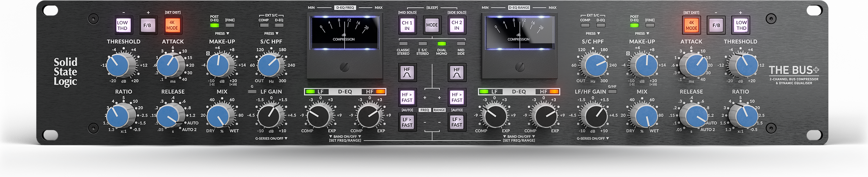Click the right meter zero-adjust screw
The width and height of the screenshot is (868, 177).
[520, 67]
